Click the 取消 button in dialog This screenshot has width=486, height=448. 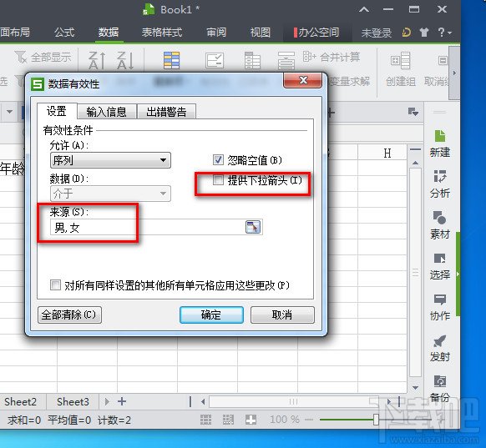click(x=282, y=315)
